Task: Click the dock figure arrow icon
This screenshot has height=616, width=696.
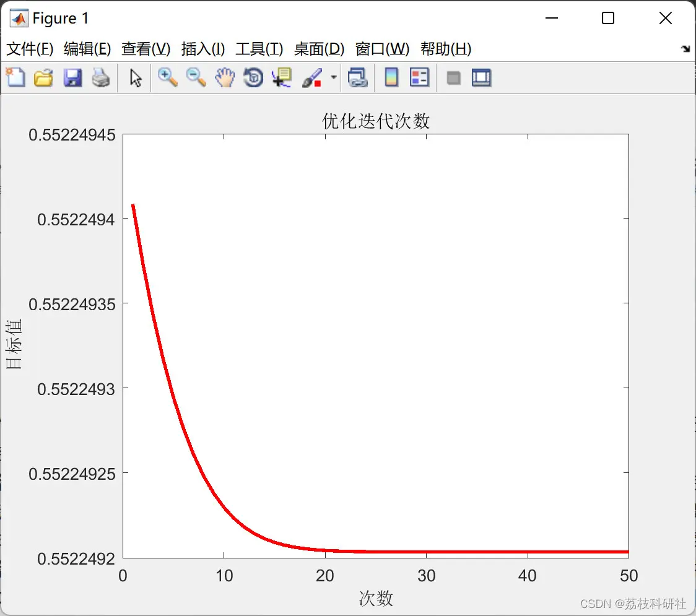Action: tap(686, 49)
